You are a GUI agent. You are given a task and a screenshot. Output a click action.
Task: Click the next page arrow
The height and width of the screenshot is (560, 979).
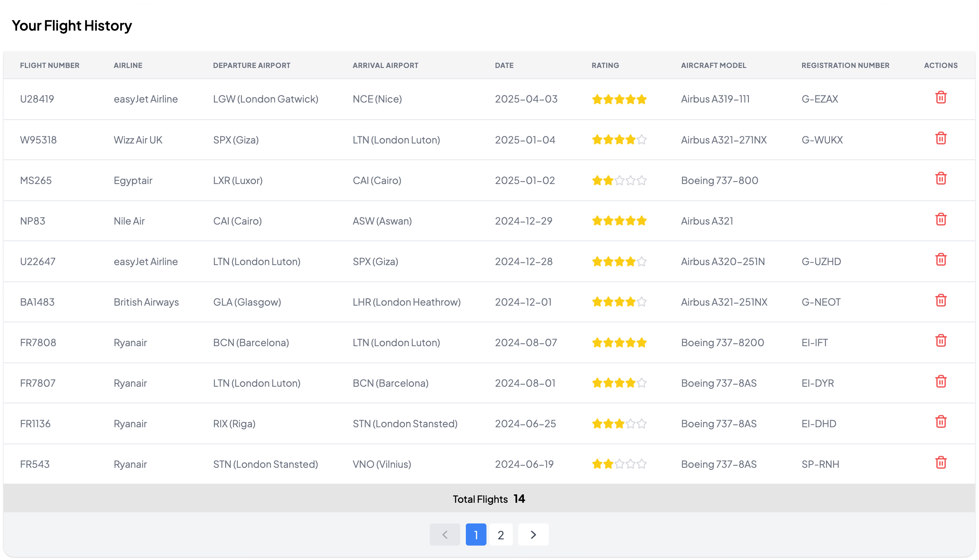coord(533,535)
